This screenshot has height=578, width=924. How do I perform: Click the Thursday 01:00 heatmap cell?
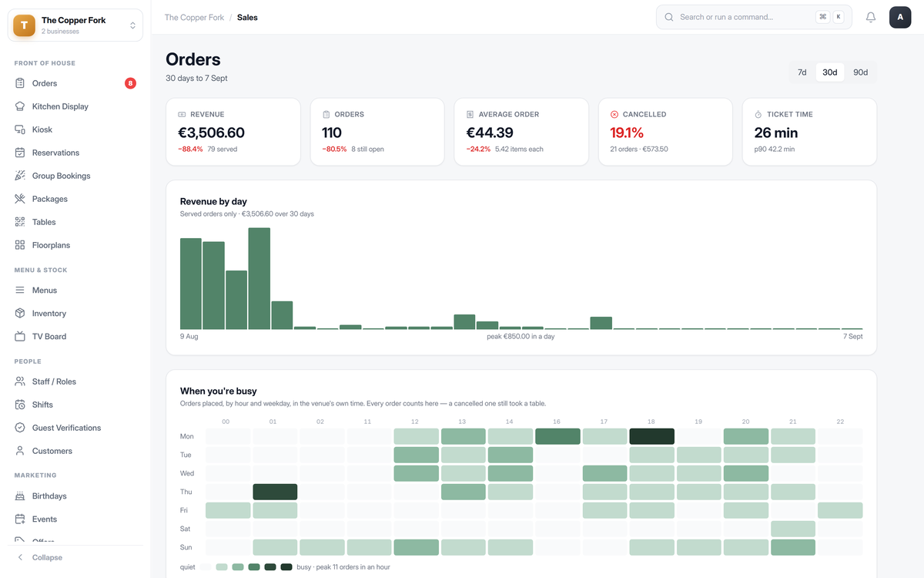(275, 492)
